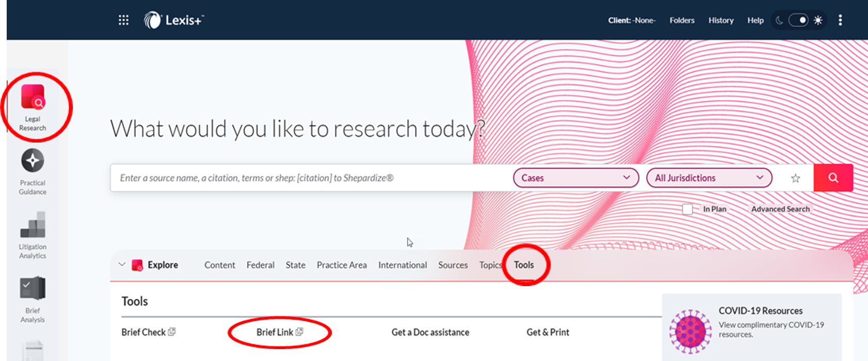The height and width of the screenshot is (361, 868).
Task: Open Litigation Analytics from sidebar
Action: (x=33, y=236)
